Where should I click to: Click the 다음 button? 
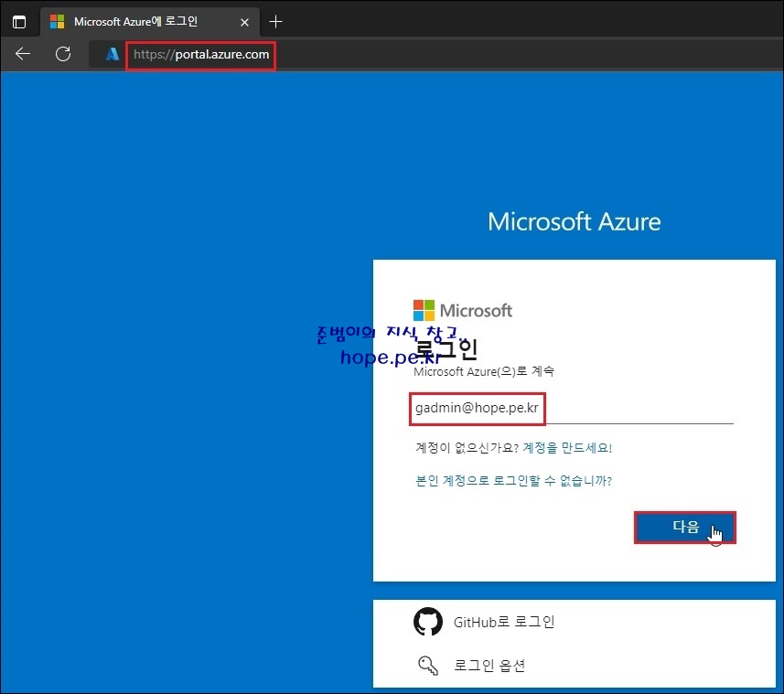pos(685,527)
